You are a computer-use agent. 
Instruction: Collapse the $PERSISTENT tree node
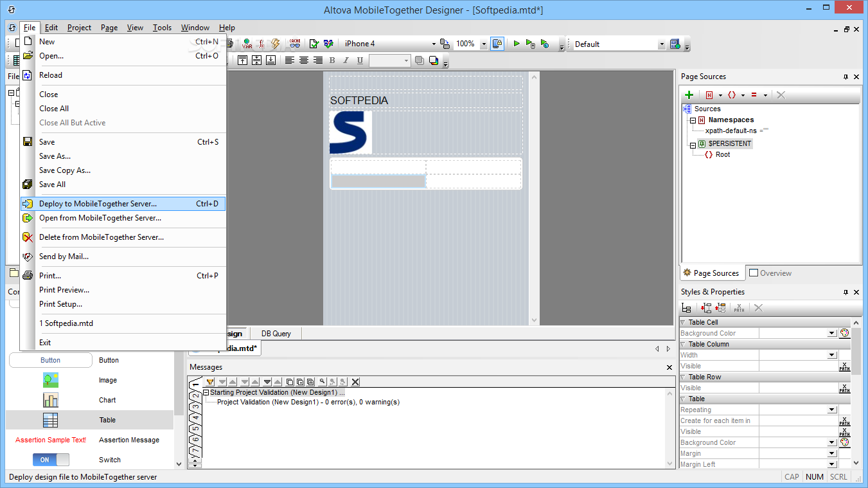693,144
